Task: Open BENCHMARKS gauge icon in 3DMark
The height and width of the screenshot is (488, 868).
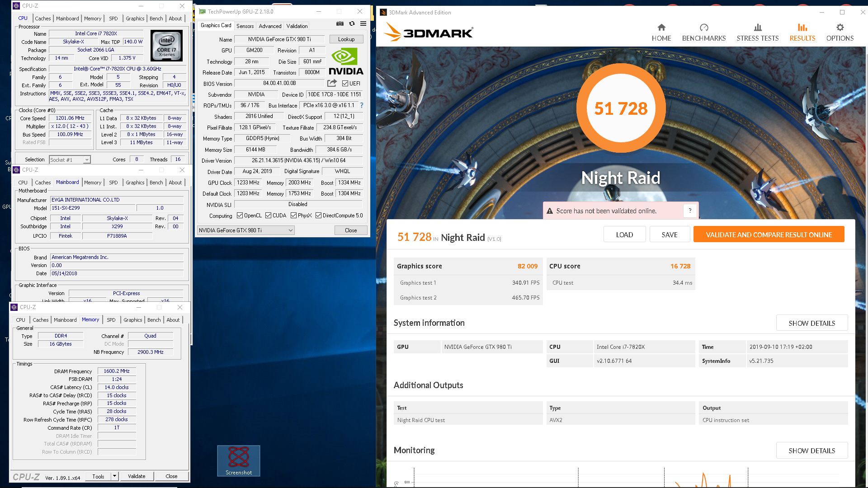Action: click(704, 28)
